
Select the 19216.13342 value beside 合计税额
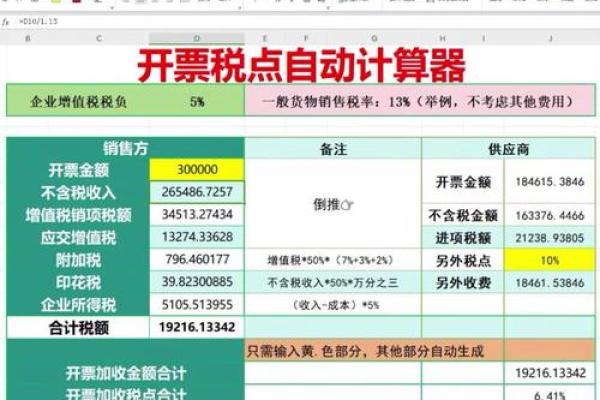click(x=196, y=327)
